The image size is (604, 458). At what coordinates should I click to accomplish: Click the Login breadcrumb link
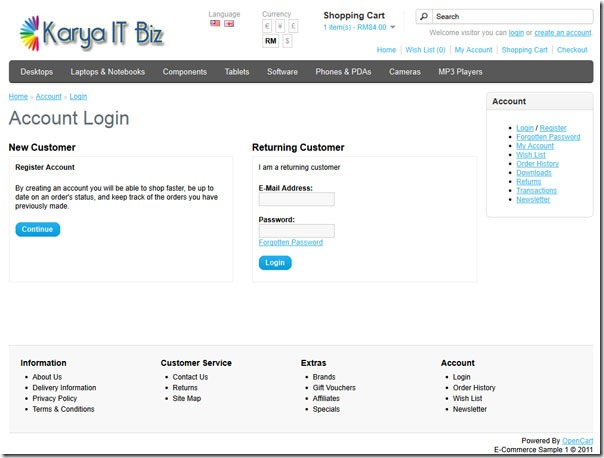click(78, 96)
